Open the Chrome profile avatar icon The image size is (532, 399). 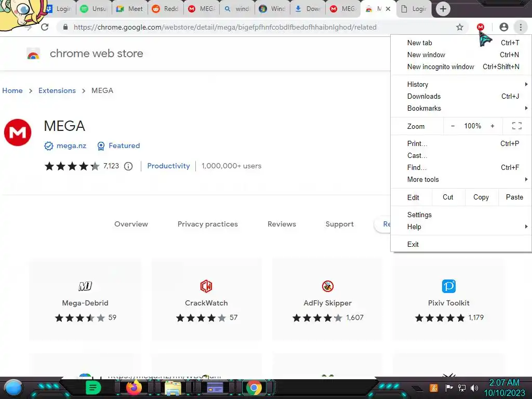tap(504, 27)
